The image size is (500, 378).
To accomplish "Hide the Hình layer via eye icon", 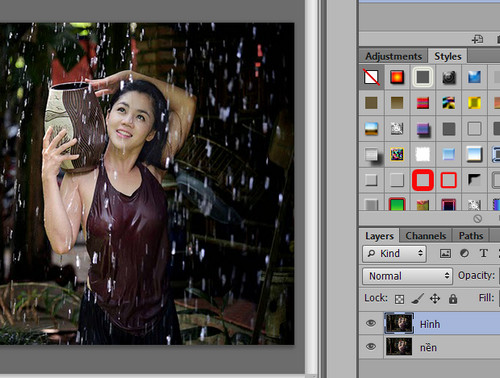I will coord(371,323).
